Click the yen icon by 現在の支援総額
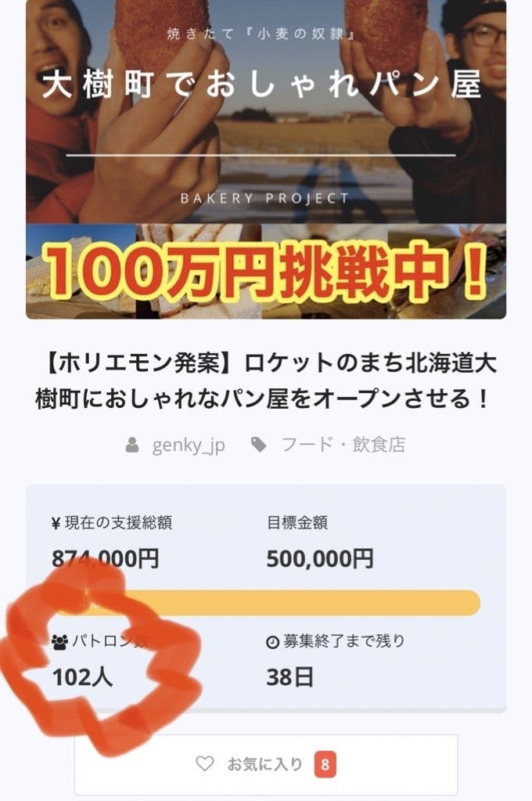The image size is (532, 801). tap(56, 524)
